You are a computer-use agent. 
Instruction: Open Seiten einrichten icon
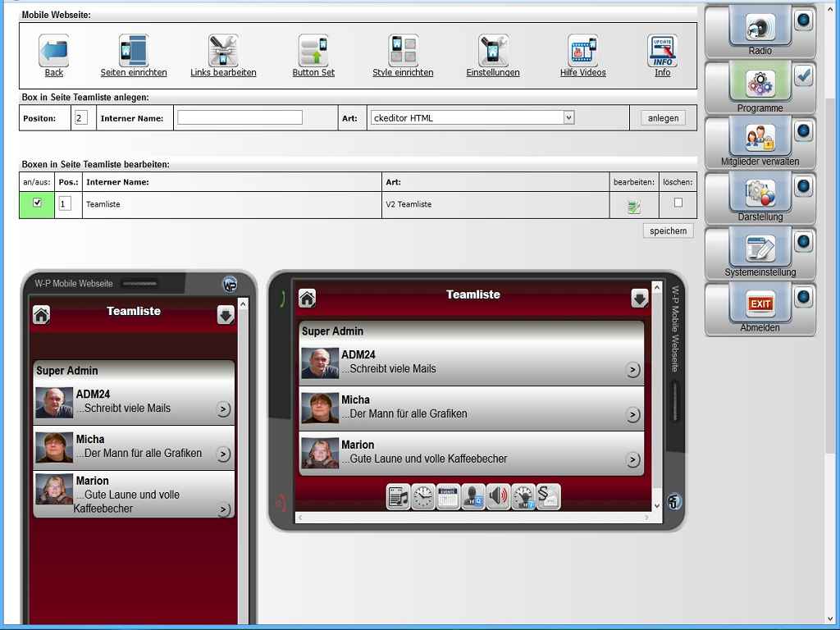point(134,51)
